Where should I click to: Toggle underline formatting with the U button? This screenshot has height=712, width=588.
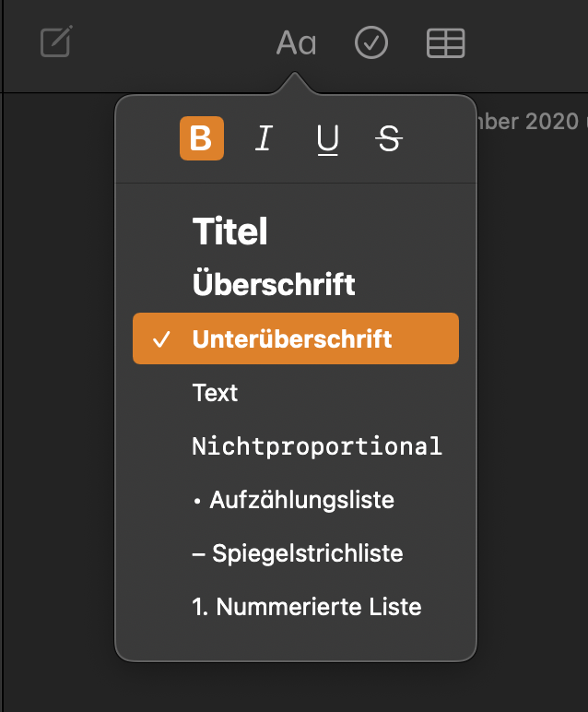click(327, 138)
